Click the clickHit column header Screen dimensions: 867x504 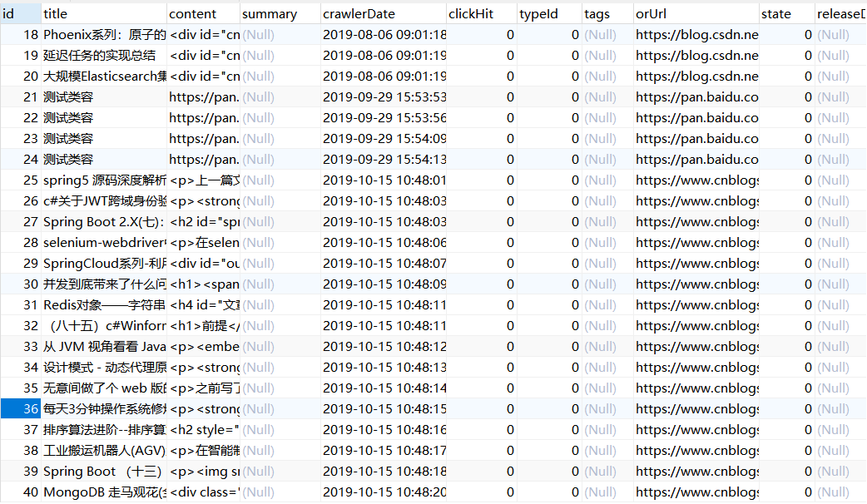[x=482, y=14]
